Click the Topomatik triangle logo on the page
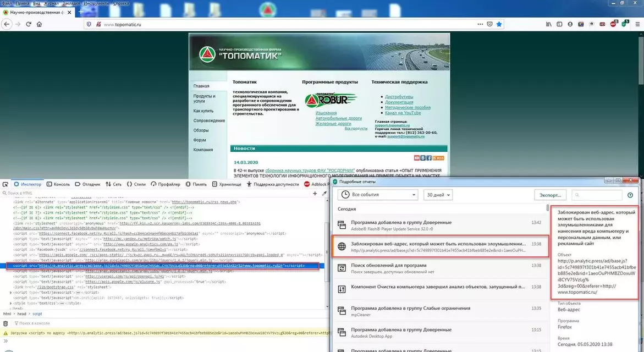The width and height of the screenshot is (644, 352). [x=207, y=54]
